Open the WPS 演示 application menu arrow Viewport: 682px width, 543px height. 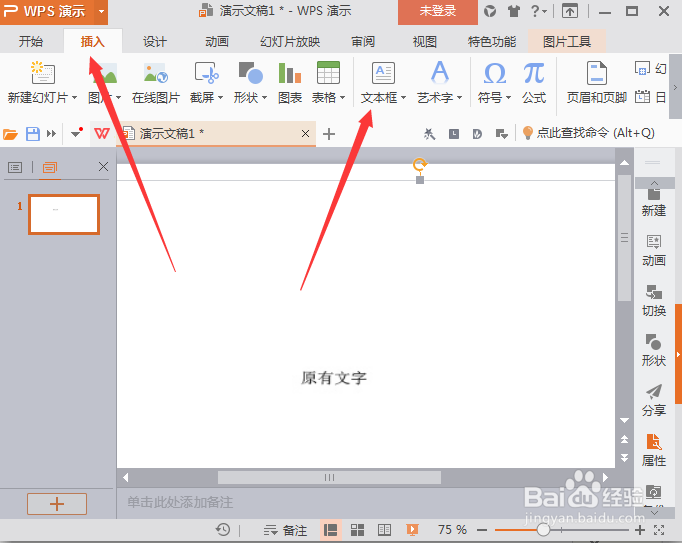pos(101,11)
